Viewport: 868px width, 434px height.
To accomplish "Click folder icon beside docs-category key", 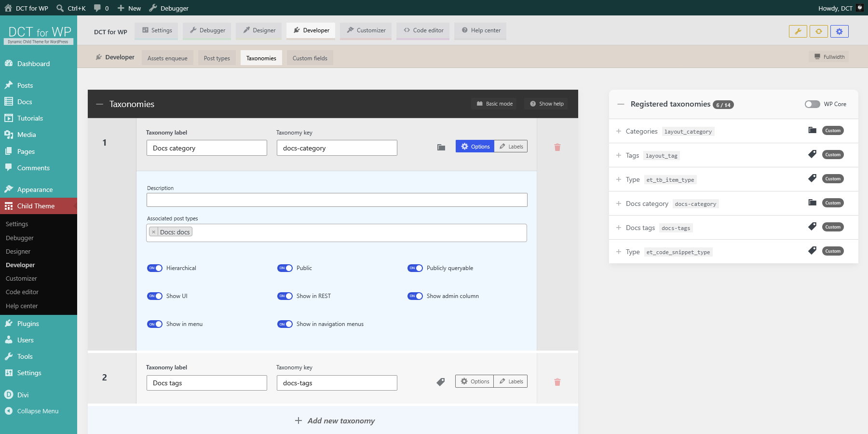I will click(441, 147).
